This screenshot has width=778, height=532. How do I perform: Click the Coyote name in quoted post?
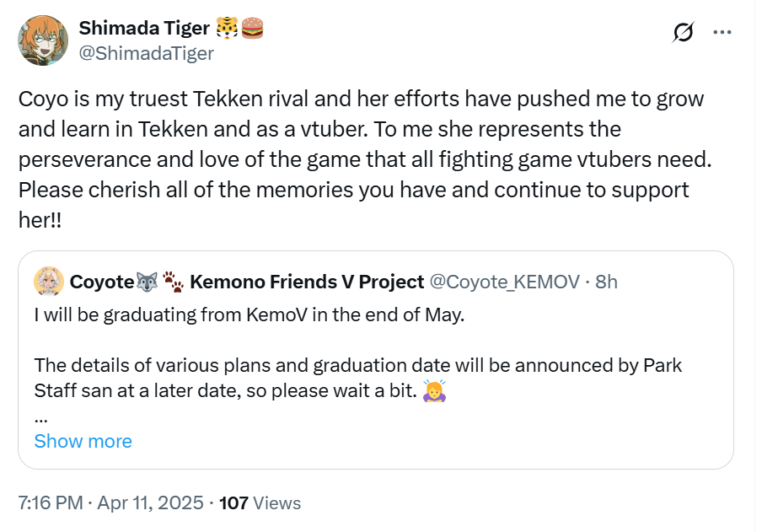click(101, 282)
